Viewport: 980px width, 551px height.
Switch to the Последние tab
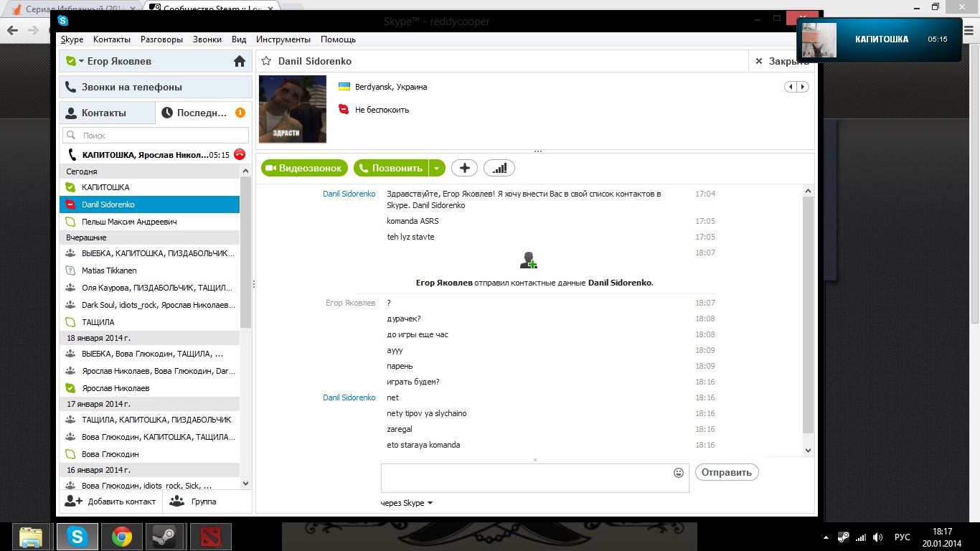point(203,113)
